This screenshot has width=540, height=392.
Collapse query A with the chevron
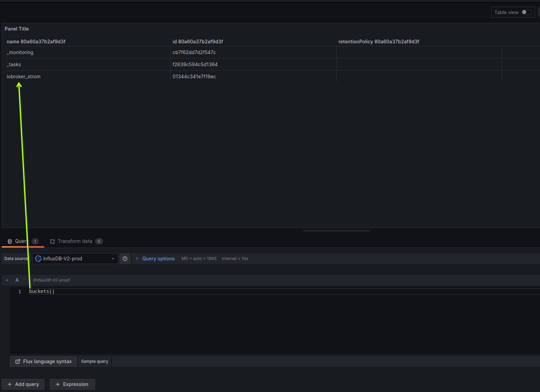coord(7,280)
